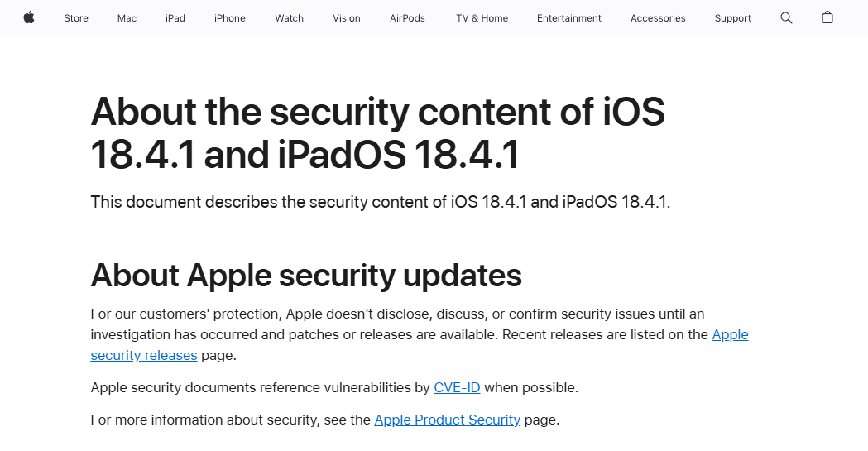Go to Support in navigation bar
This screenshot has height=451, width=868.
[x=732, y=18]
